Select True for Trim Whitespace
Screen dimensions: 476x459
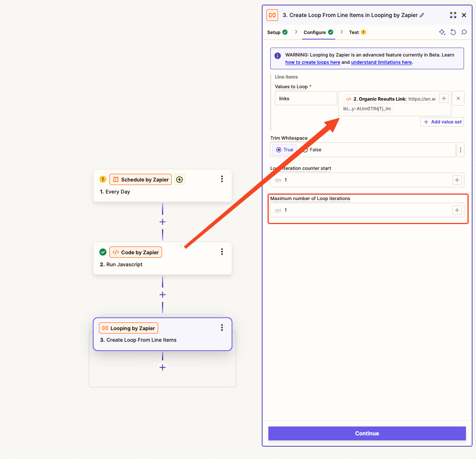click(x=285, y=150)
